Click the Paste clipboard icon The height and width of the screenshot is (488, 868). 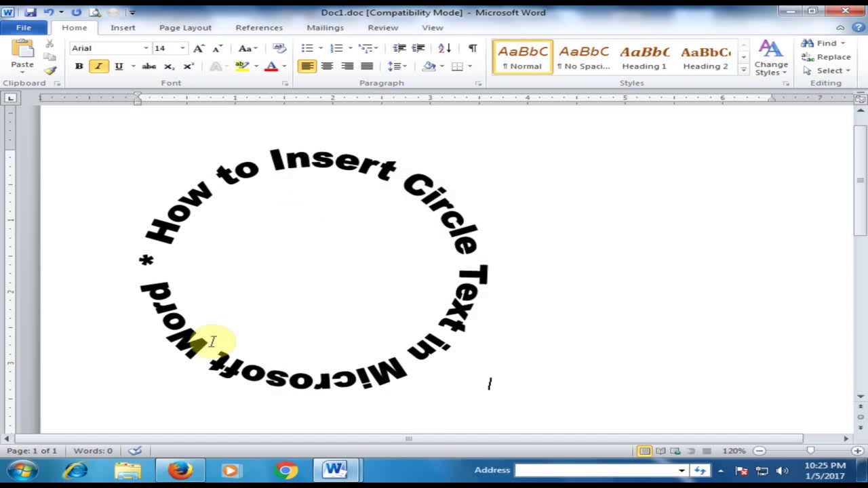[x=22, y=49]
